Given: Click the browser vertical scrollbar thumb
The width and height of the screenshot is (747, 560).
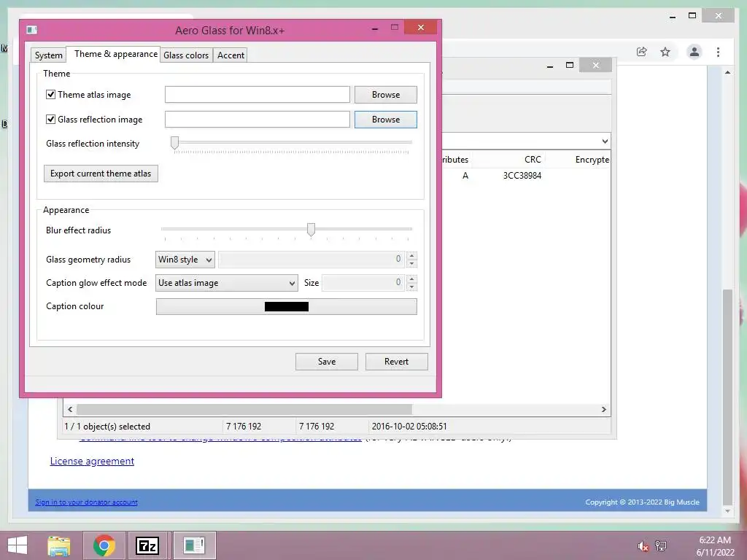Looking at the screenshot, I should coord(727,396).
